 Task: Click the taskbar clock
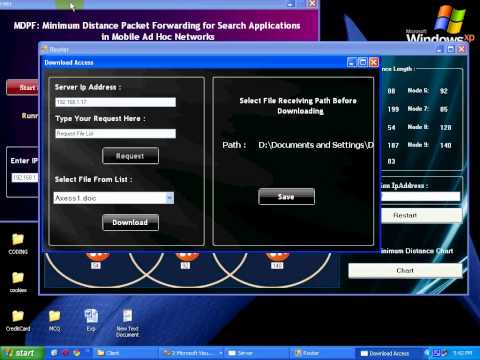point(463,353)
